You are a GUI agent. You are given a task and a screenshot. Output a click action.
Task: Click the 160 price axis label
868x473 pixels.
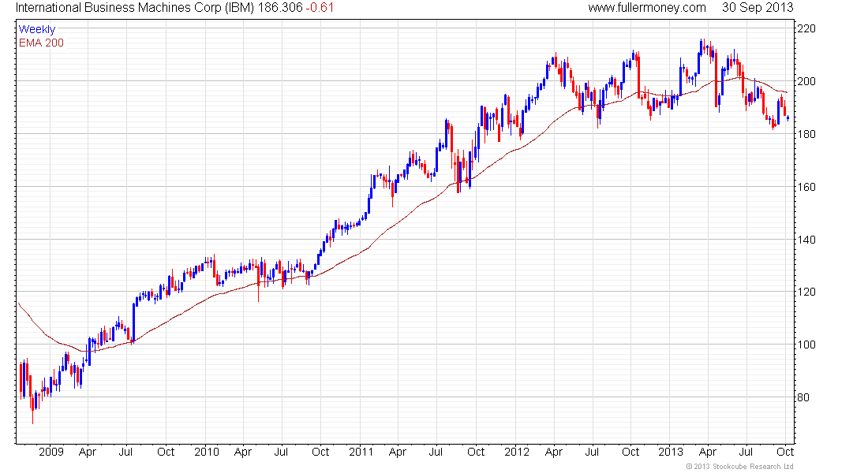[x=806, y=187]
